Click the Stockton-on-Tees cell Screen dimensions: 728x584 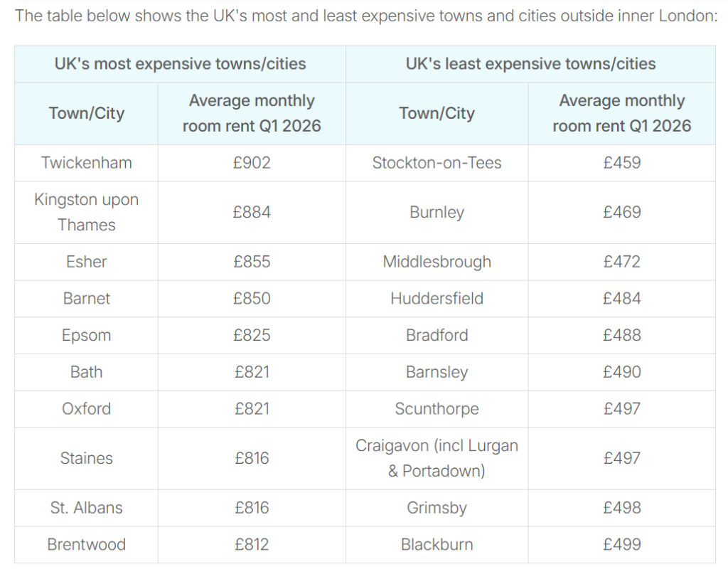pos(437,163)
